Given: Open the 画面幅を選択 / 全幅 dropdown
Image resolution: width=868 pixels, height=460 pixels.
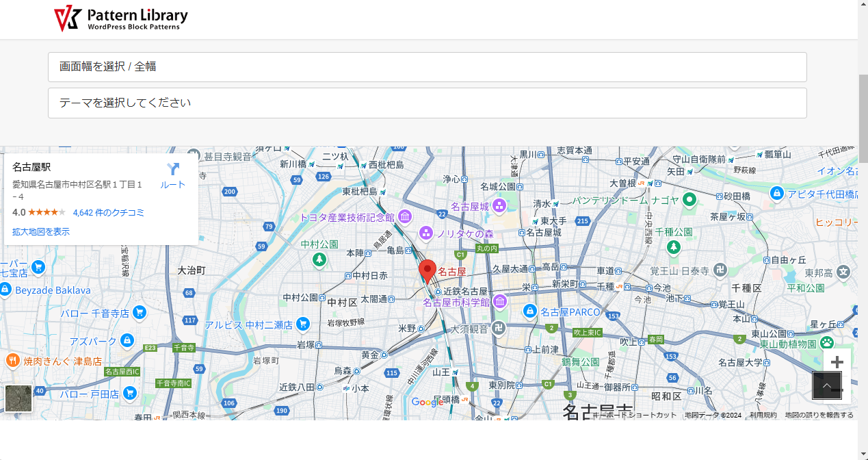Looking at the screenshot, I should pos(427,67).
